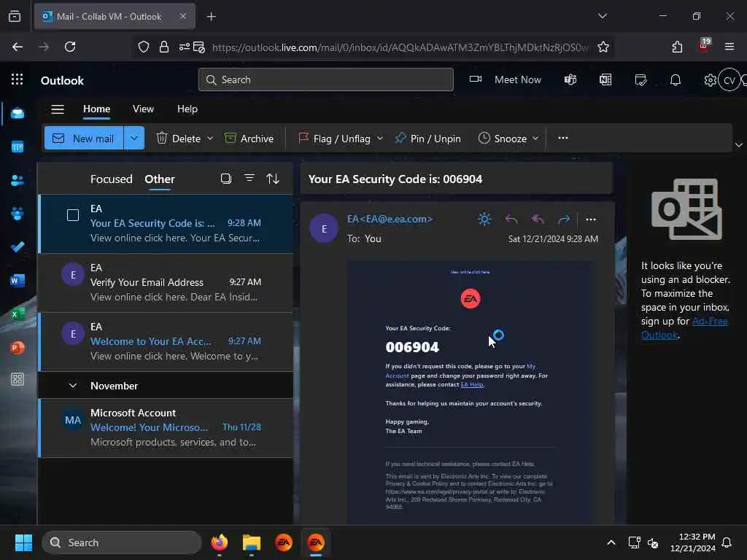Viewport: 747px width, 560px height.
Task: Open Microsoft Account welcome message
Action: point(166,427)
